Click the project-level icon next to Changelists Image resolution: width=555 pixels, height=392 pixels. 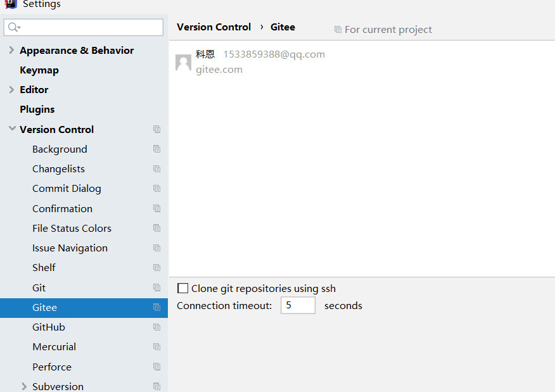tap(156, 168)
